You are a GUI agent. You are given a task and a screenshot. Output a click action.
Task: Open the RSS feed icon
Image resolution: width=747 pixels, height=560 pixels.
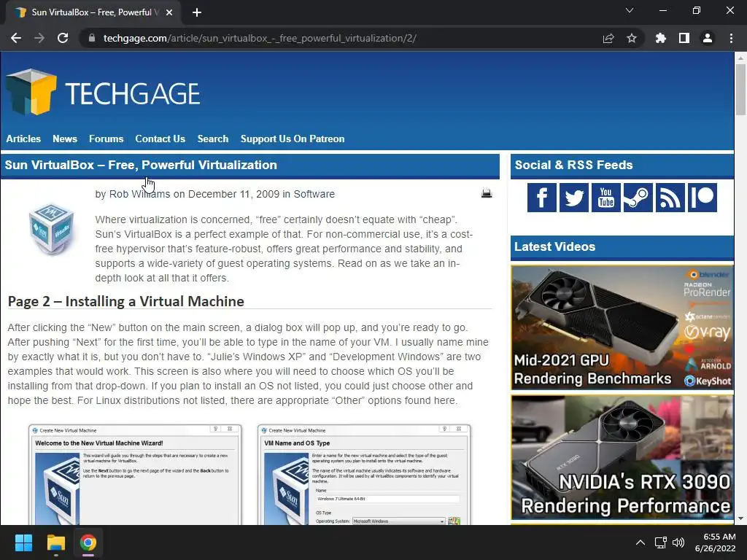pos(670,198)
